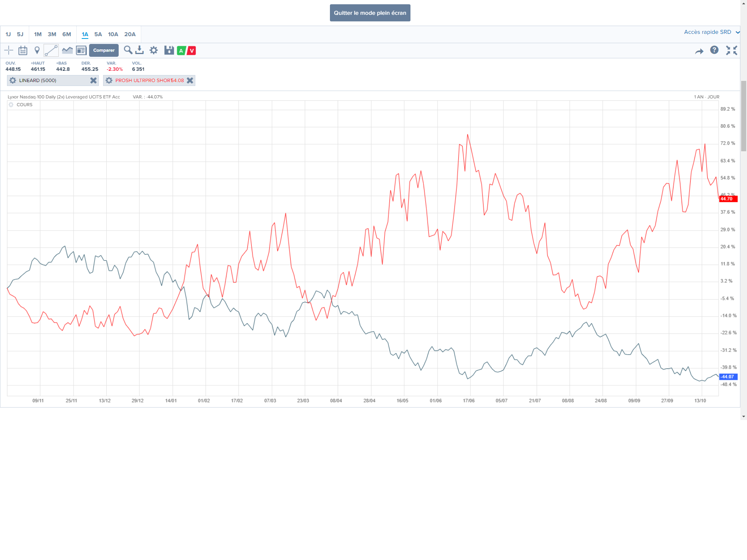Click the 17/06 date axis label

[468, 401]
